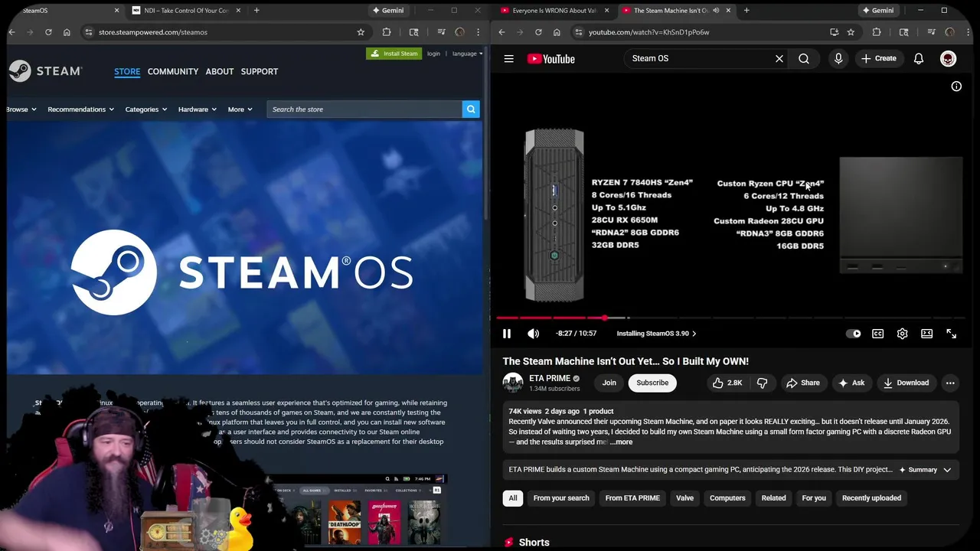The width and height of the screenshot is (980, 551).
Task: Expand the Categories dropdown
Action: pos(145,109)
